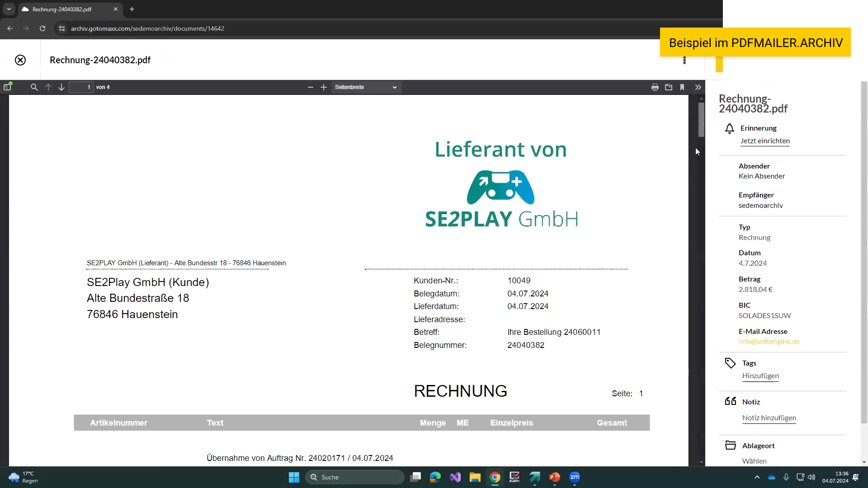Go to previous page with up arrow
The image size is (868, 488).
tap(48, 87)
